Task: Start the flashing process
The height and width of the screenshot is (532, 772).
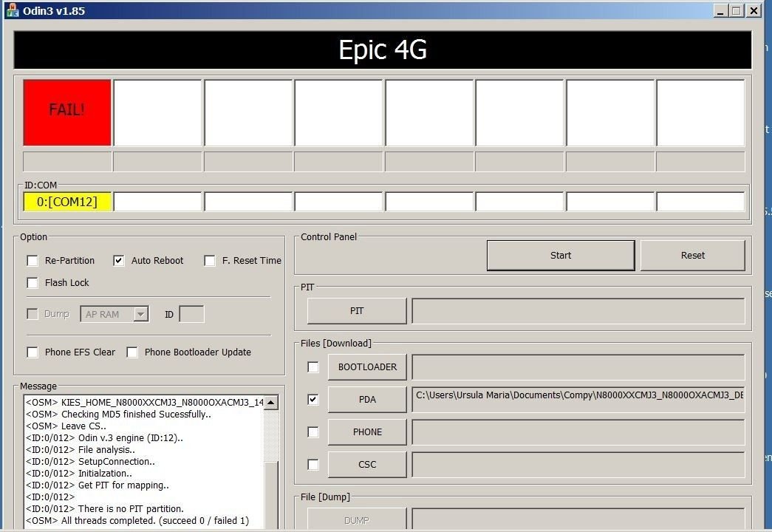Action: pos(561,255)
